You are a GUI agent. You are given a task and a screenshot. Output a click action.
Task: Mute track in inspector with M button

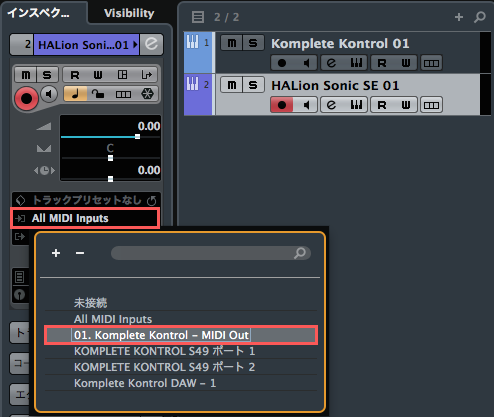pos(26,75)
